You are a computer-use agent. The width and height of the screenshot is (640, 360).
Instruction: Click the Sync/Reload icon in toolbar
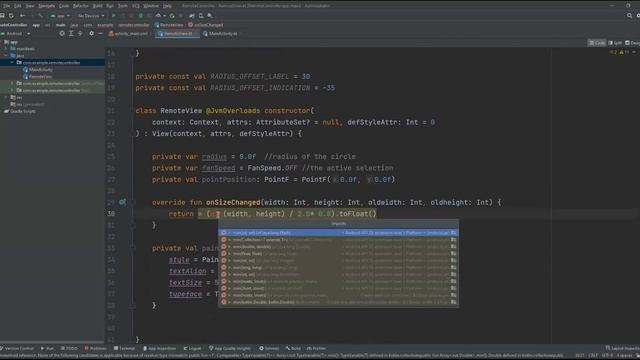click(x=11, y=16)
